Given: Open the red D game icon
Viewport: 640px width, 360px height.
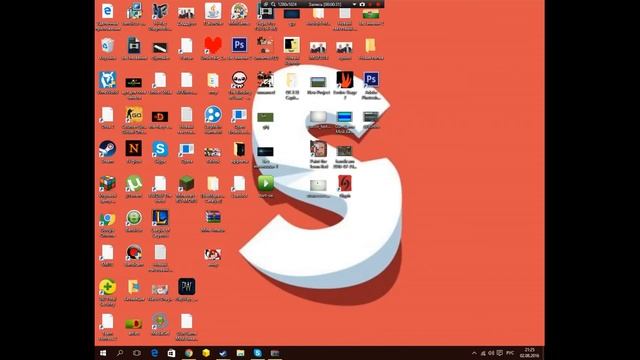Looking at the screenshot, I should (160, 117).
